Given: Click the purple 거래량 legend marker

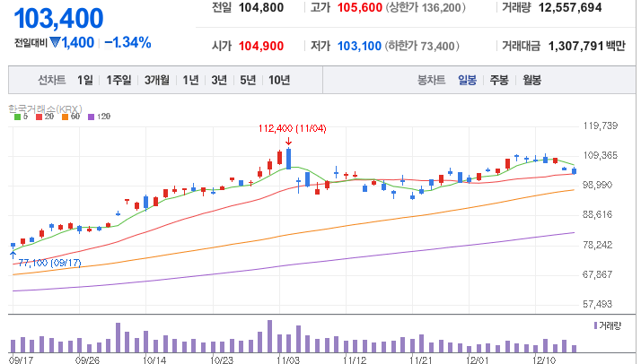Looking at the screenshot, I should (595, 325).
